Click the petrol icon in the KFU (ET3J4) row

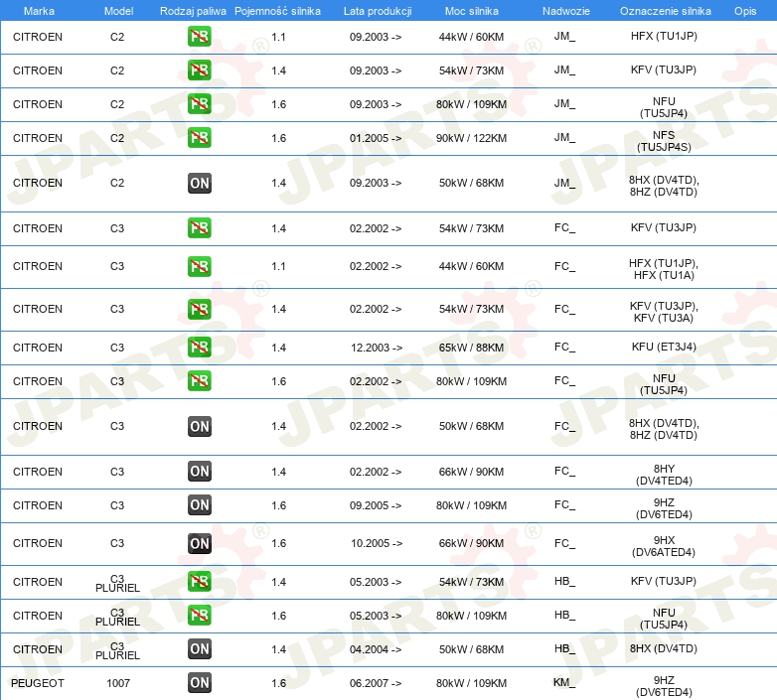click(x=199, y=348)
